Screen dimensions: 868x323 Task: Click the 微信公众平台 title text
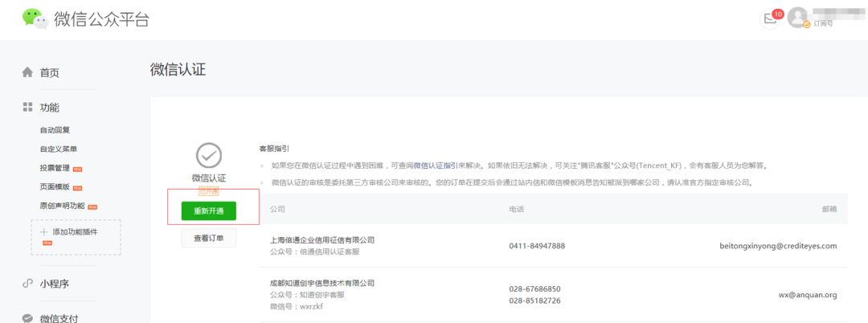101,18
